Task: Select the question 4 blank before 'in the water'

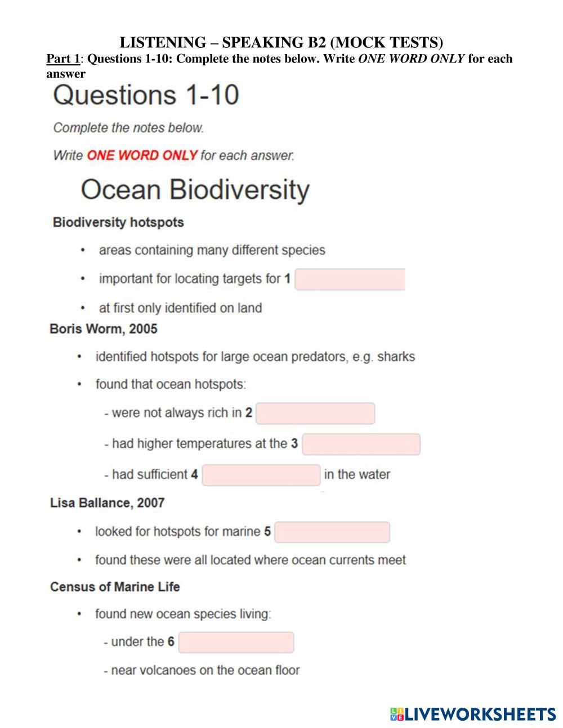Action: [x=261, y=475]
